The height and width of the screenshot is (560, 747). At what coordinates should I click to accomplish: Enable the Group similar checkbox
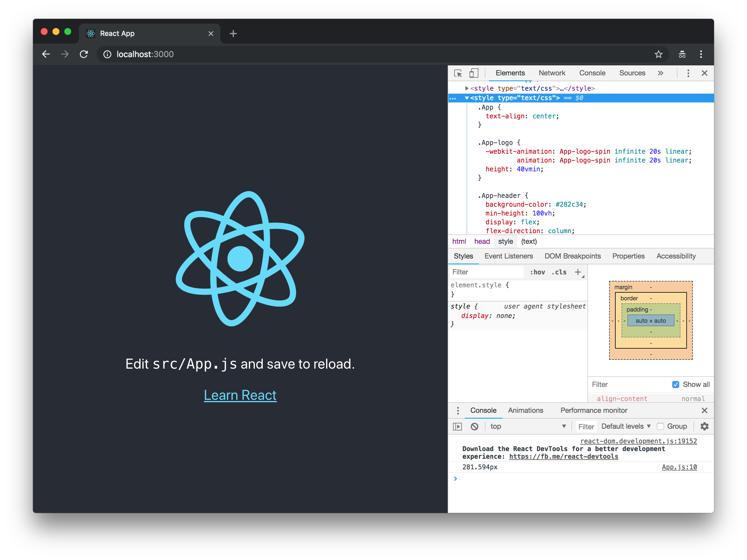660,426
